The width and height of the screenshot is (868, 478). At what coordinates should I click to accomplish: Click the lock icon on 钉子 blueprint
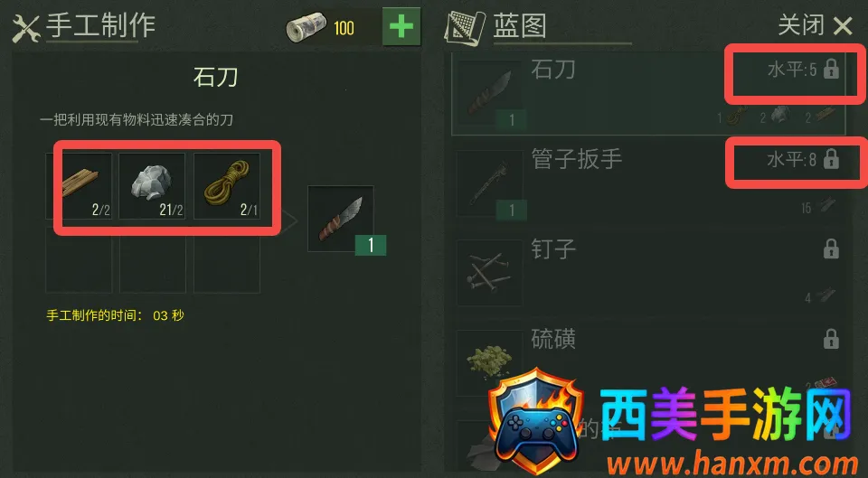click(831, 249)
